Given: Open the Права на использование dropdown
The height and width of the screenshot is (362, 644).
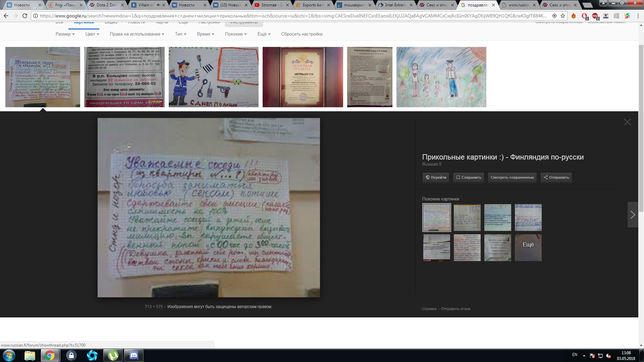Looking at the screenshot, I should (x=137, y=34).
